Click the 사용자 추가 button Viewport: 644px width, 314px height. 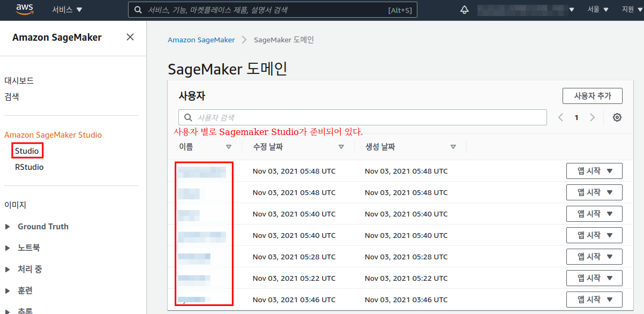(593, 96)
